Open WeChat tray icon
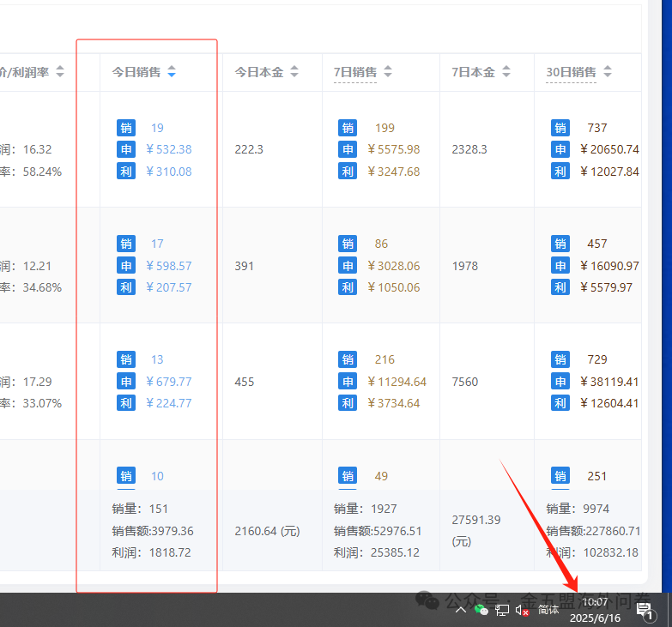This screenshot has height=627, width=672. [481, 610]
